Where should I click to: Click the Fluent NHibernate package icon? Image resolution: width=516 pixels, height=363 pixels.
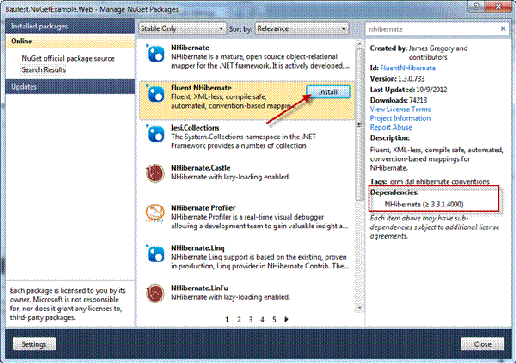pyautogui.click(x=155, y=94)
